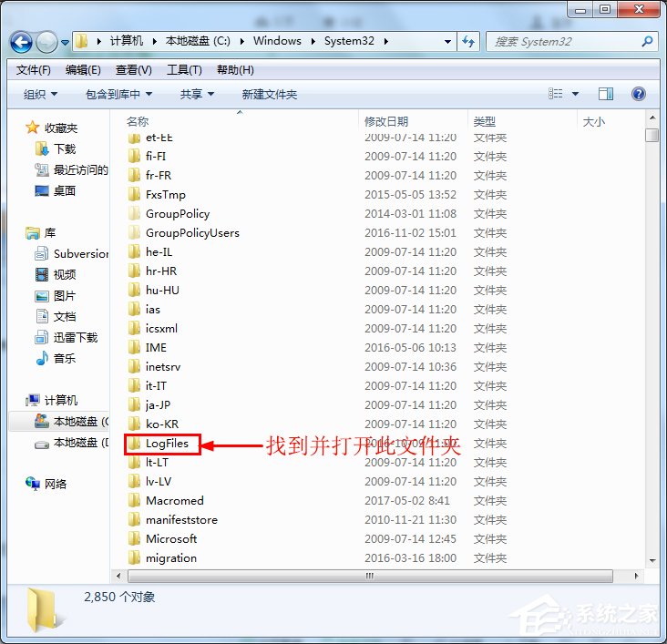Click the change view icon
Image resolution: width=667 pixels, height=644 pixels.
(556, 94)
